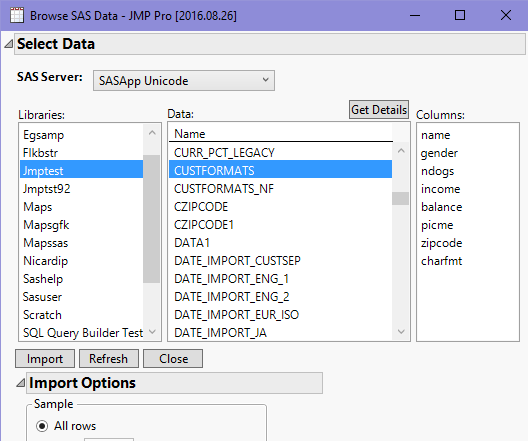Screen dimensions: 528x441
Task: Collapse the Select Data section triangle
Action: click(8, 44)
